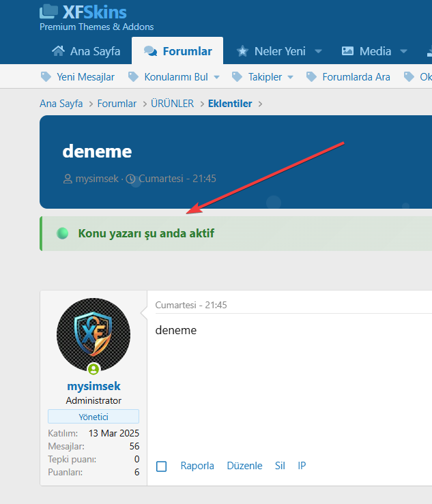Click the star icon next to Neler Yeni
This screenshot has width=432, height=504.
coord(242,51)
